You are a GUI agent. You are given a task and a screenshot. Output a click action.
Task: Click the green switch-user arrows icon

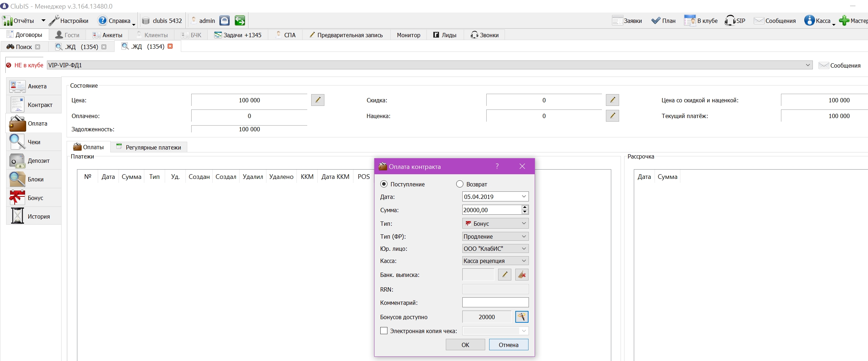click(x=240, y=20)
